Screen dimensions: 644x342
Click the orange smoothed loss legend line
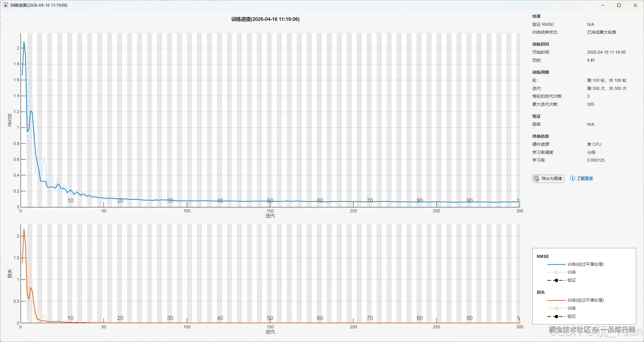556,300
